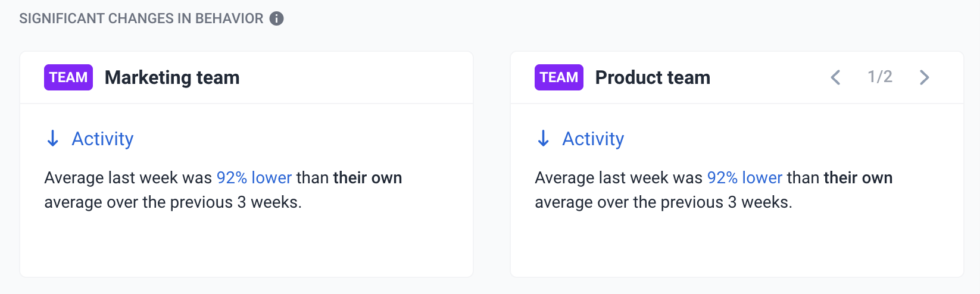Screen dimensions: 980x294
Task: Go to previous page in Product team card
Action: [x=836, y=77]
